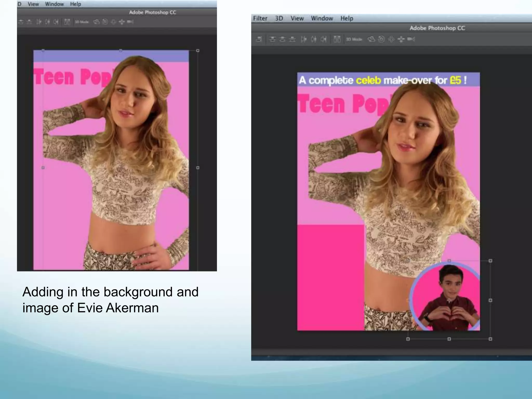Select Slide 3D object icon, left window
The height and width of the screenshot is (399, 532).
(122, 22)
